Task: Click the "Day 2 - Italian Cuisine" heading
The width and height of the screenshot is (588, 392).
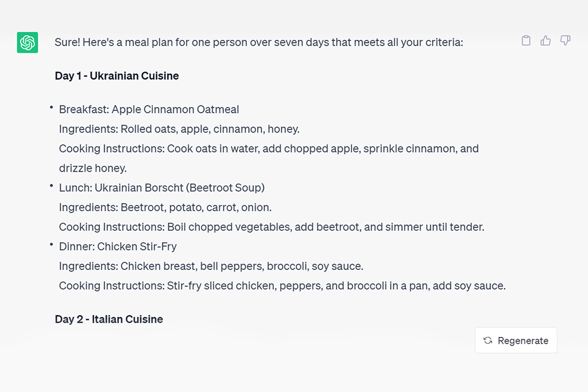Action: pos(109,319)
